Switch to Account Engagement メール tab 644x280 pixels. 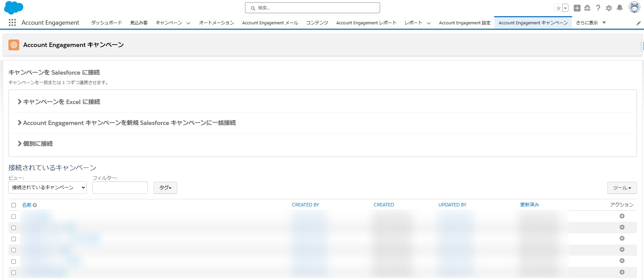tap(270, 23)
